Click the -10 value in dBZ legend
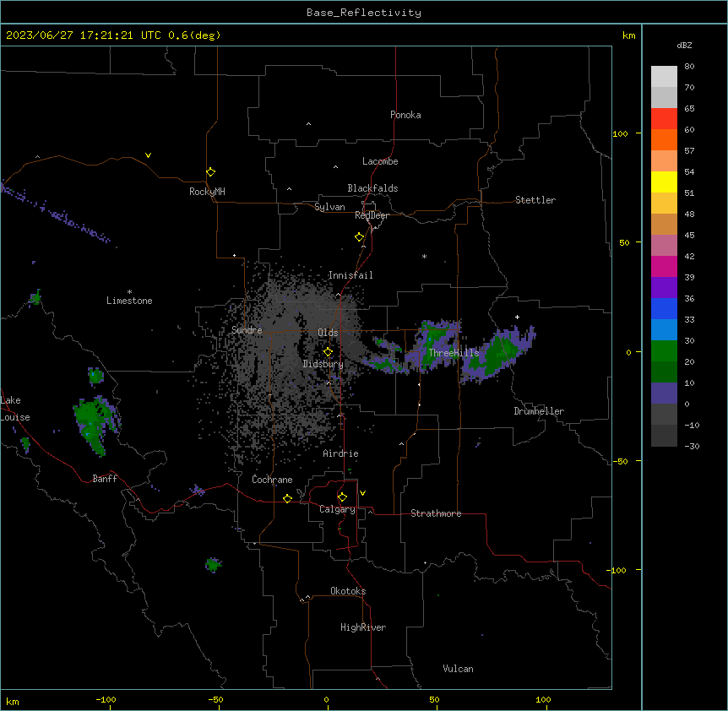728x711 pixels. point(692,425)
